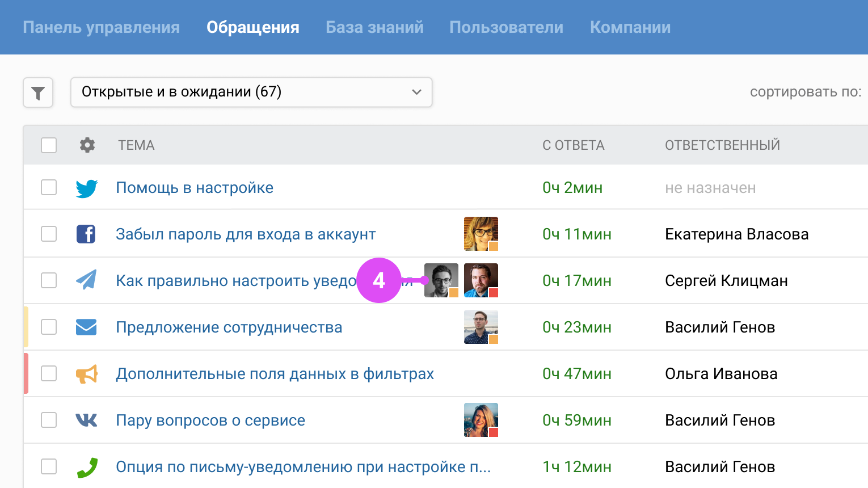Tick the checkbox for "Пару вопросов о сервисе"
The width and height of the screenshot is (868, 488).
point(49,420)
